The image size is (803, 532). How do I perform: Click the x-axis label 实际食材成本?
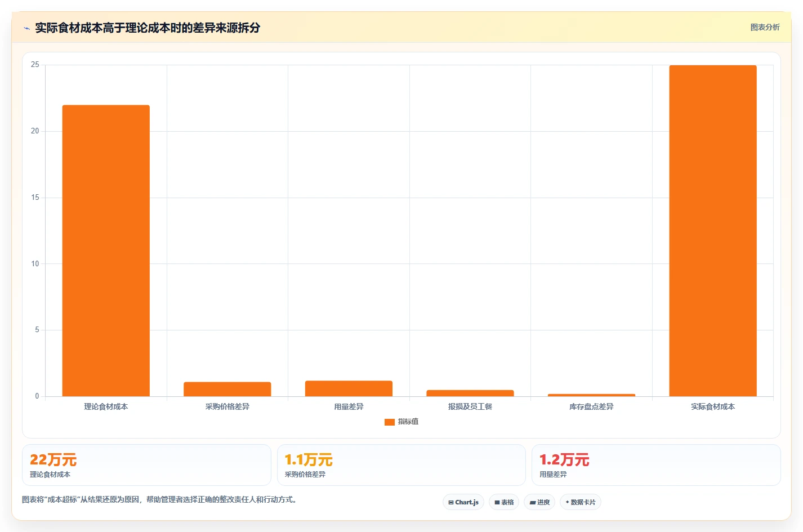[713, 406]
